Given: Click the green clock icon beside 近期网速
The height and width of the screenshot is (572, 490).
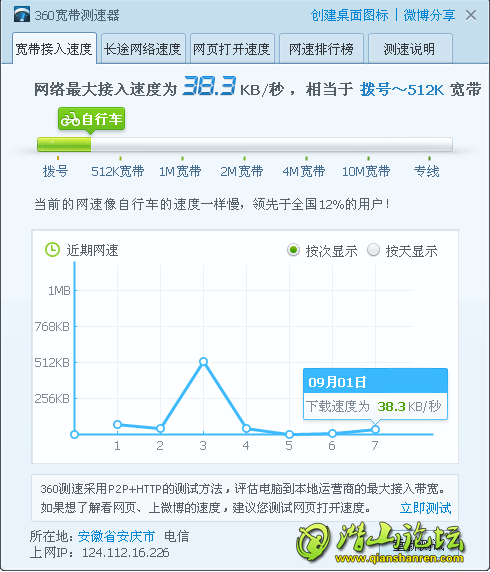Looking at the screenshot, I should point(52,250).
